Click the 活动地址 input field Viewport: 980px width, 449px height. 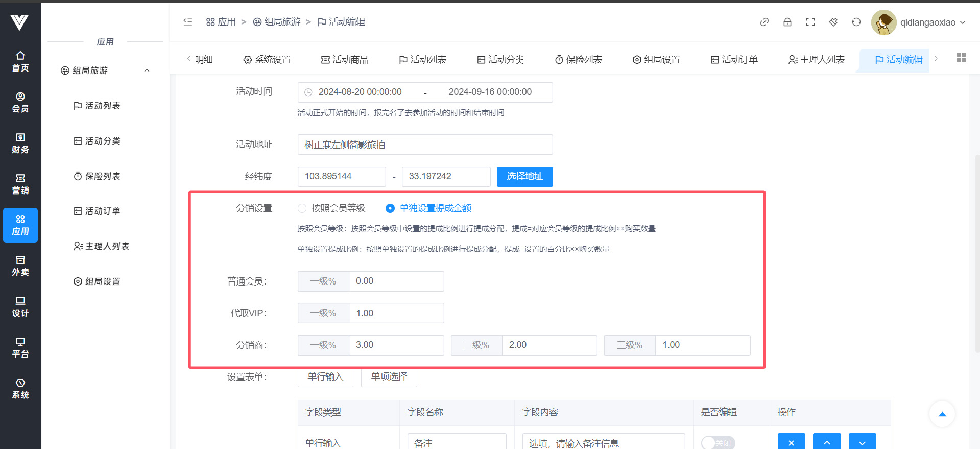pos(424,145)
